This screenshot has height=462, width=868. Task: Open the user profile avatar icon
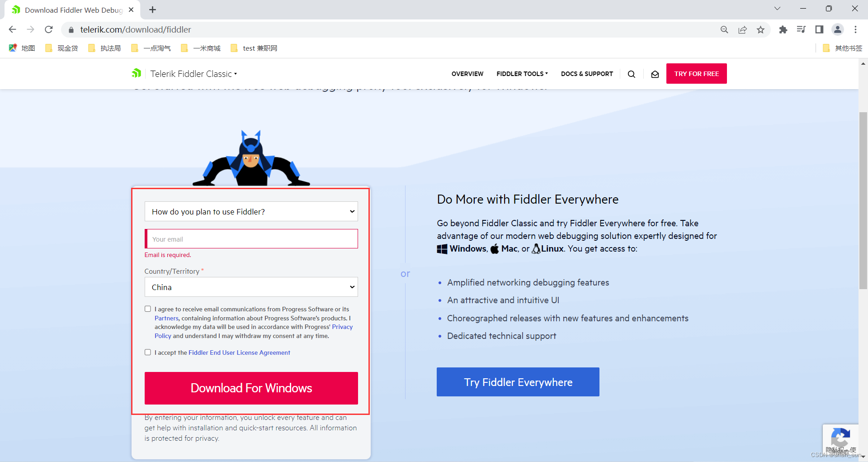coord(837,29)
